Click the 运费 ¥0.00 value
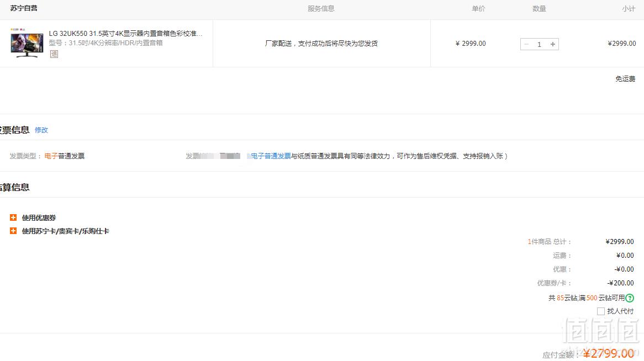The image size is (644, 361). coord(625,256)
